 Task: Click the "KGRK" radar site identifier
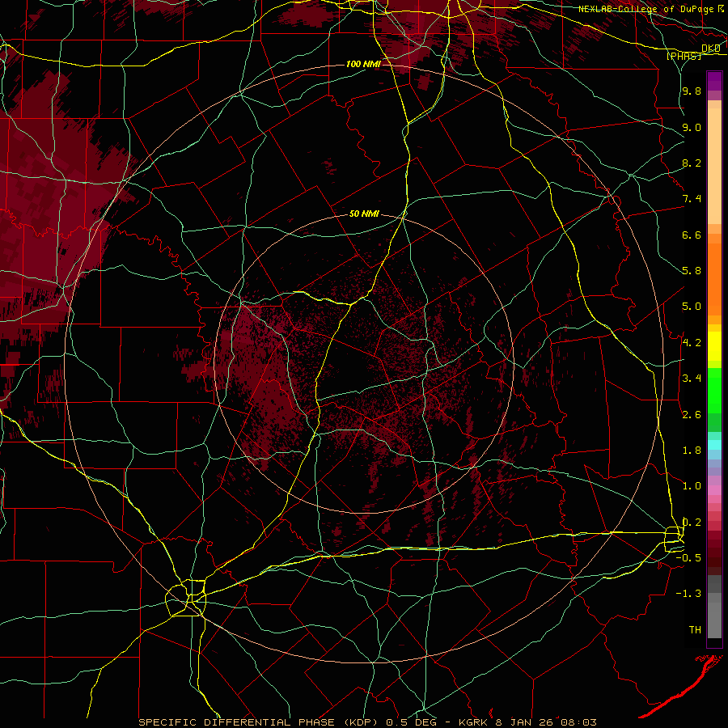pyautogui.click(x=472, y=722)
